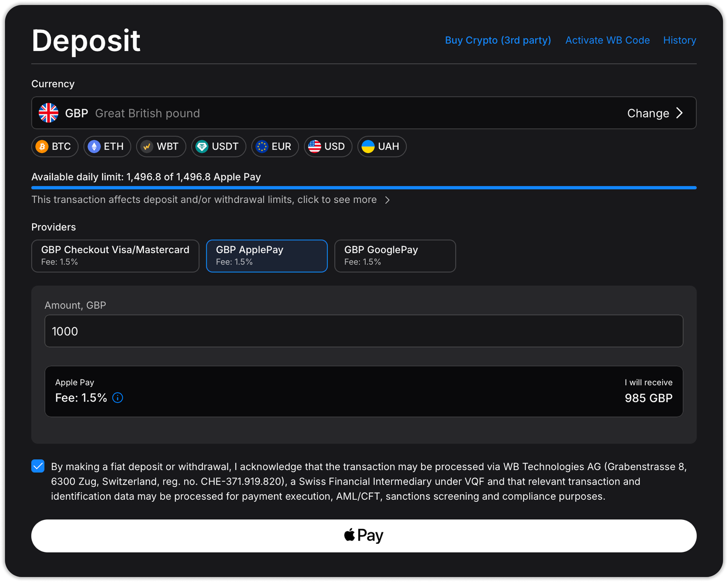The width and height of the screenshot is (728, 582).
Task: Click the blue daily limit progress bar
Action: click(364, 187)
